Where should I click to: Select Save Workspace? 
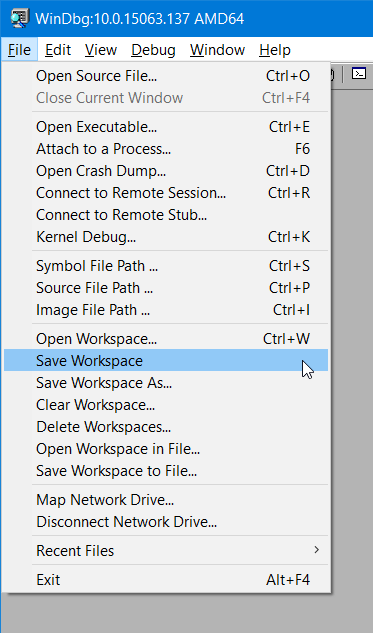[166, 361]
